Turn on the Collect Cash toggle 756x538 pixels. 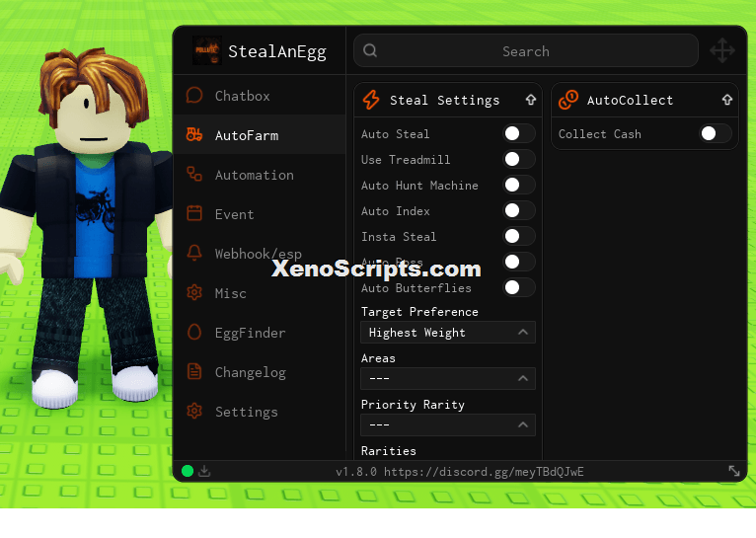click(x=716, y=133)
